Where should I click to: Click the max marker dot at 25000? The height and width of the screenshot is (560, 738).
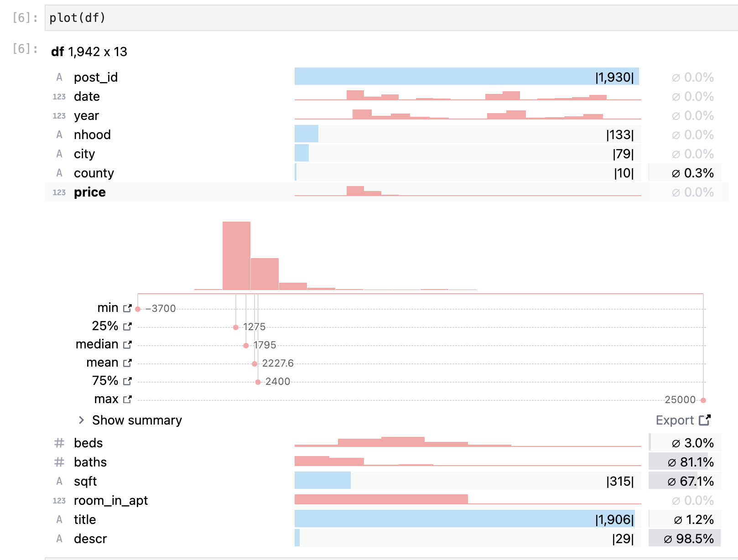tap(703, 400)
